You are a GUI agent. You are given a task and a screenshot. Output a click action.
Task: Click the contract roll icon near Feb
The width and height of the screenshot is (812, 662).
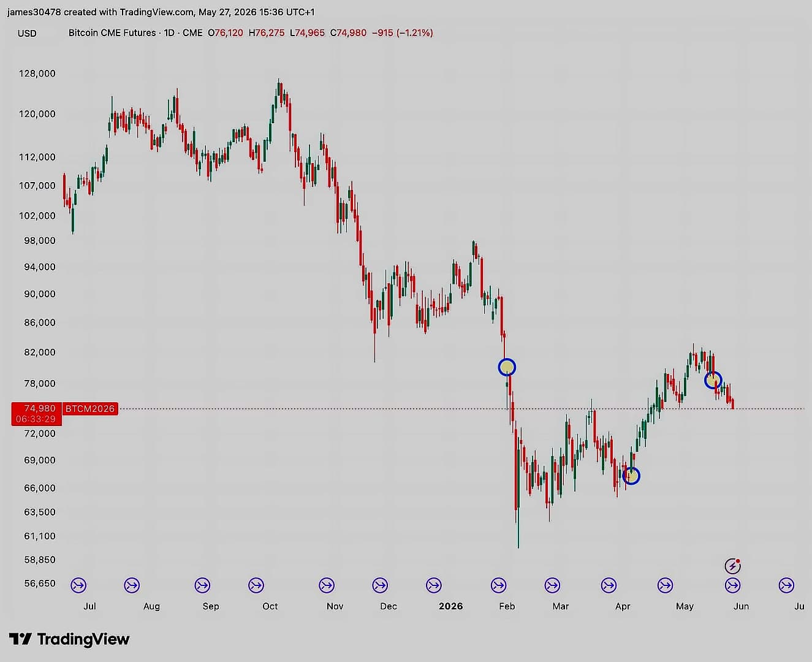[499, 585]
